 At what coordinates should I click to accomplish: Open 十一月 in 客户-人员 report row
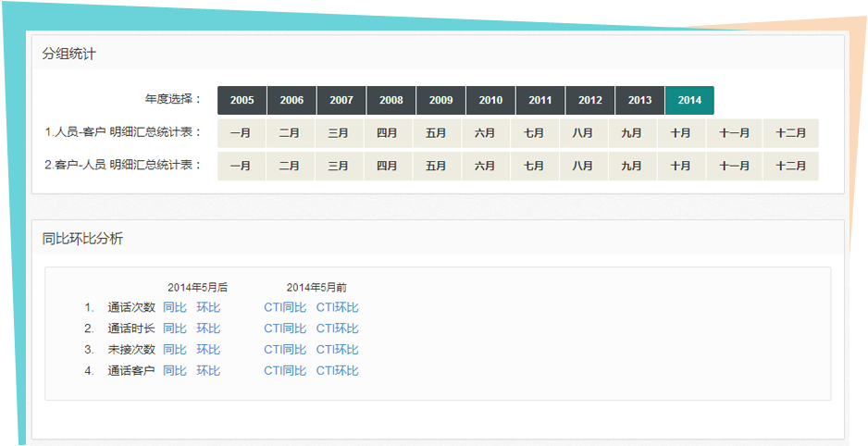[x=734, y=167]
